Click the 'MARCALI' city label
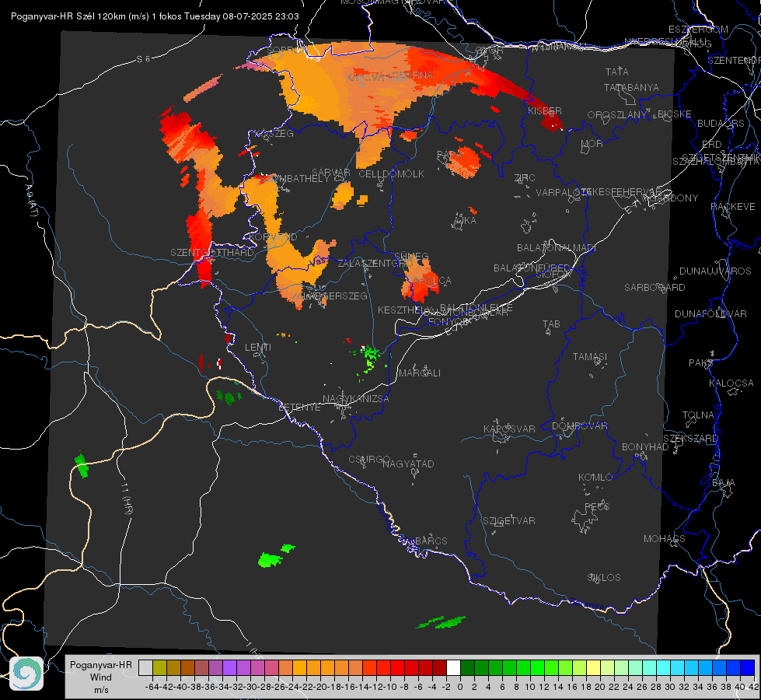761x700 pixels. 420,373
